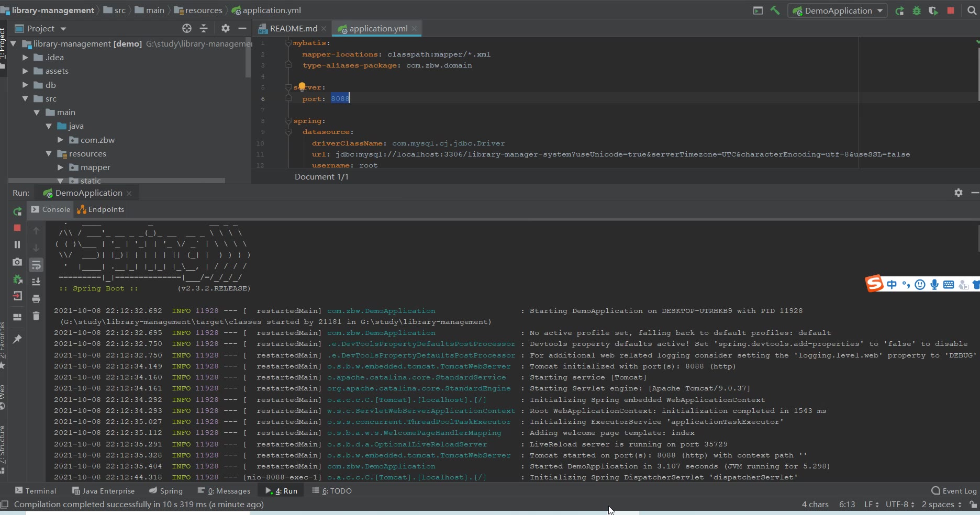Click the project tree horizontal scrollbar

(x=117, y=181)
